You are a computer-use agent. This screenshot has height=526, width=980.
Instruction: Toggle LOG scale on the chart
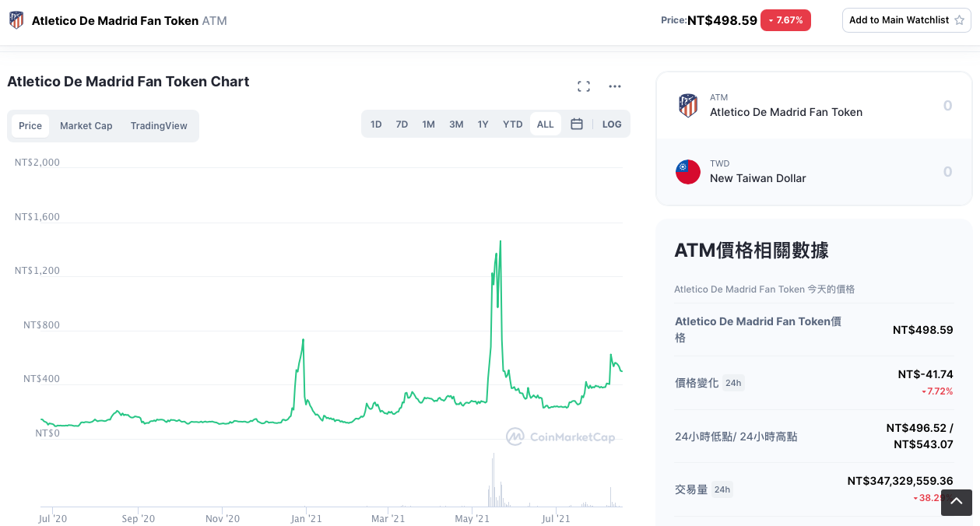pos(612,124)
